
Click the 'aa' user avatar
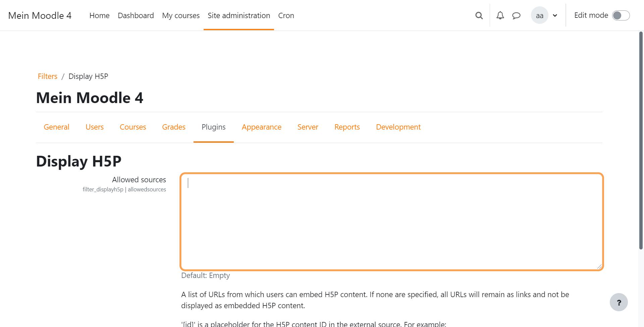[539, 15]
